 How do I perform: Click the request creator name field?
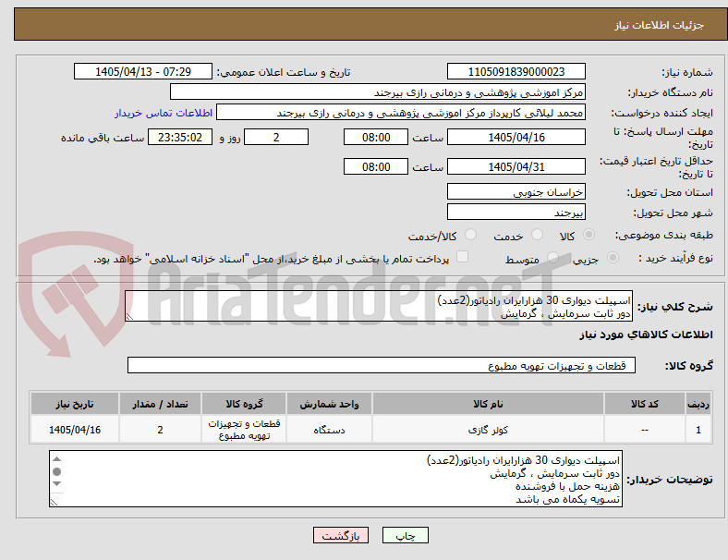[401, 113]
